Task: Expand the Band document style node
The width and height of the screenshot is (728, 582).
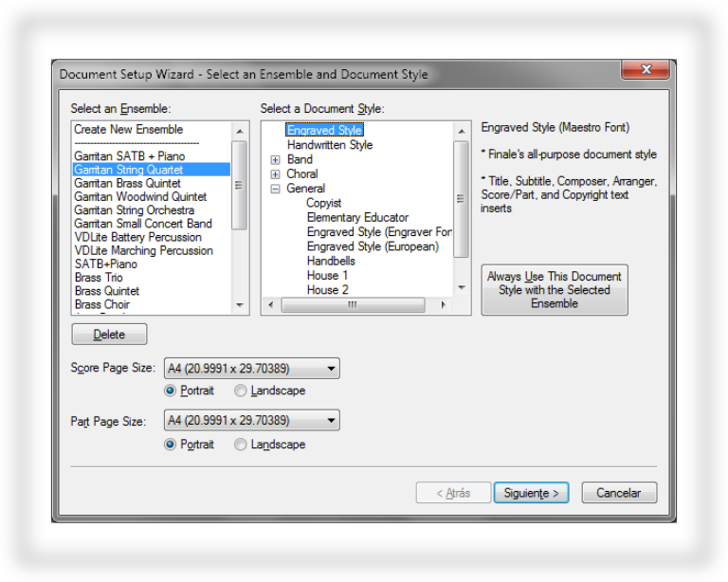Action: point(275,160)
